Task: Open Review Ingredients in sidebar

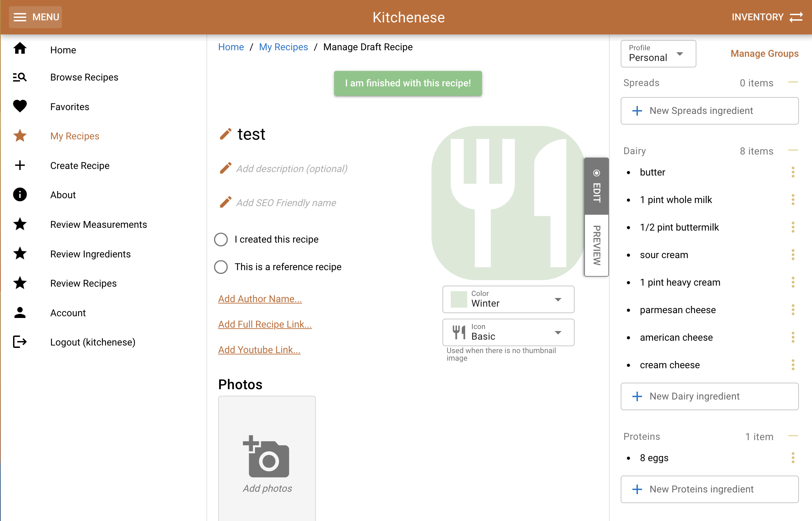Action: pyautogui.click(x=90, y=254)
